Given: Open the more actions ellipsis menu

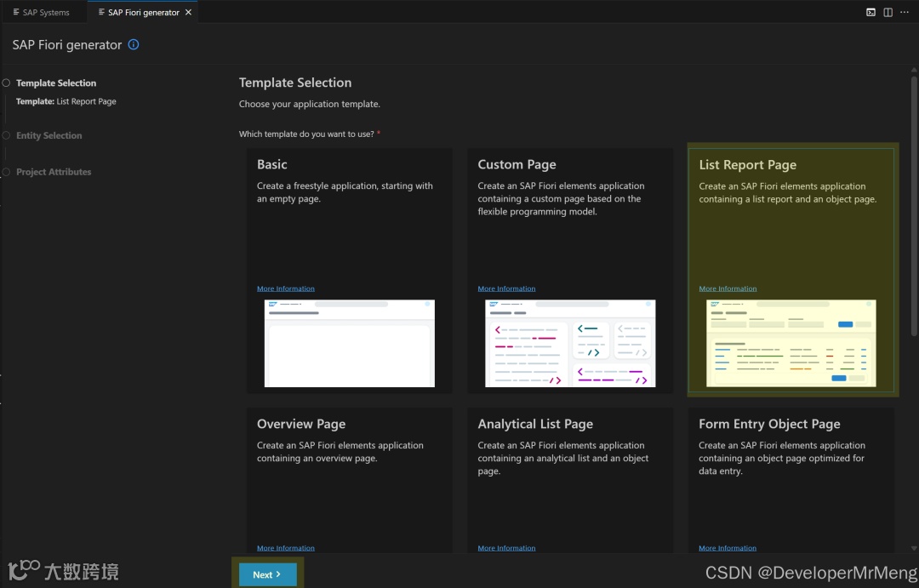Looking at the screenshot, I should pos(905,12).
